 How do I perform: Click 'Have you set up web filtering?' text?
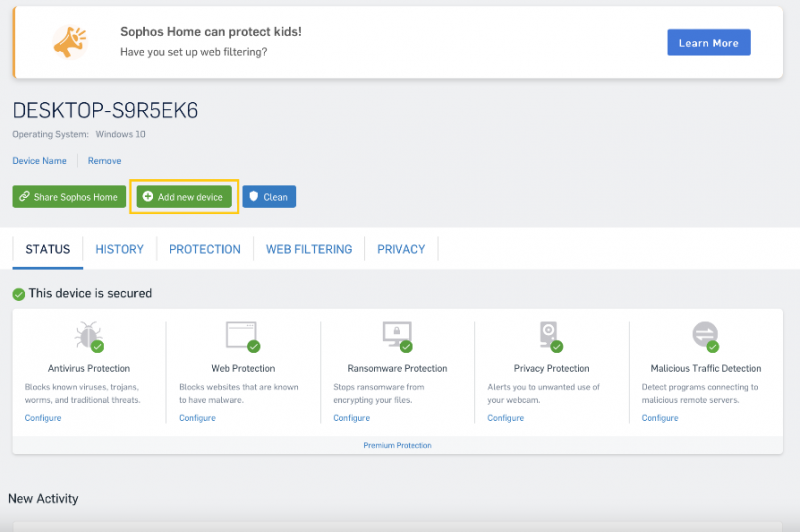(193, 52)
